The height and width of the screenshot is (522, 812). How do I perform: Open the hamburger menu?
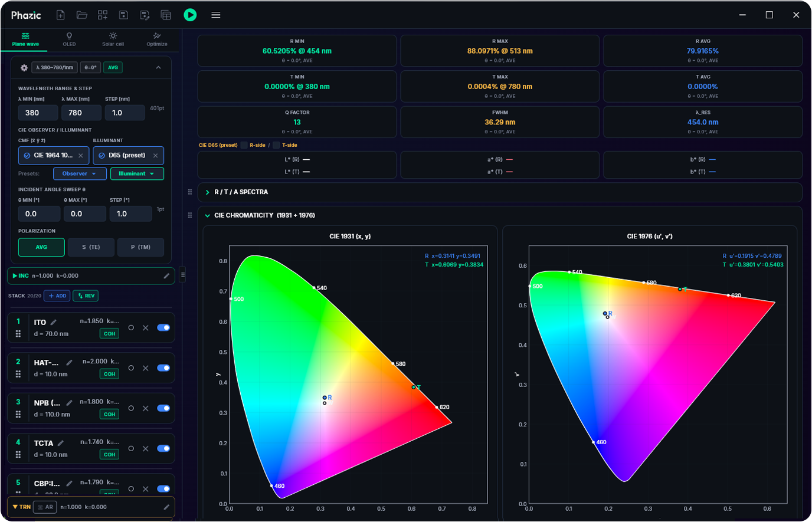coord(216,15)
